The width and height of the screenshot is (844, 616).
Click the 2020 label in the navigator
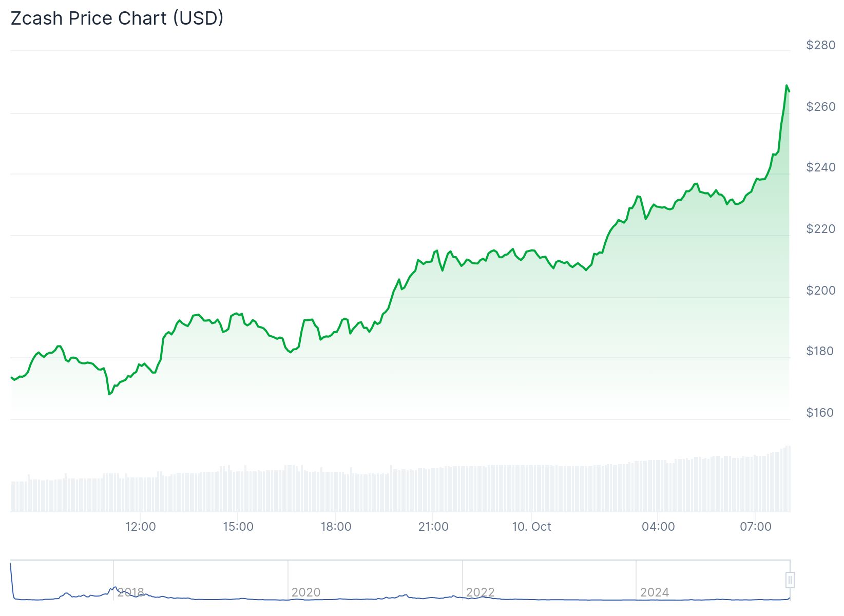pos(306,592)
